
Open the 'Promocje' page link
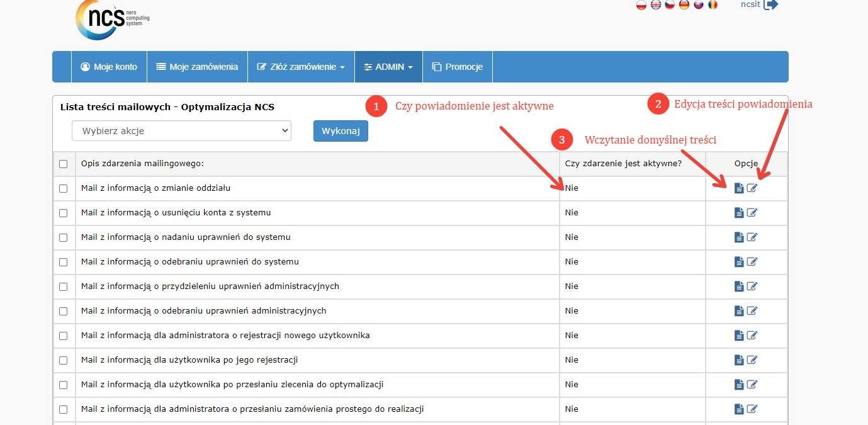pyautogui.click(x=458, y=67)
